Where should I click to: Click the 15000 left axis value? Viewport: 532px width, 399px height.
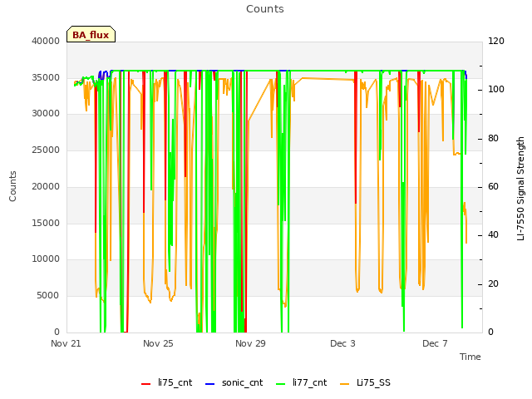point(46,223)
